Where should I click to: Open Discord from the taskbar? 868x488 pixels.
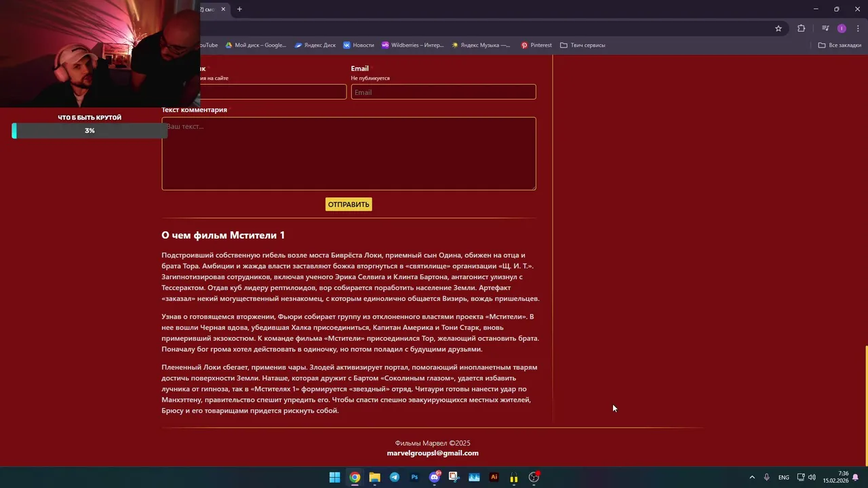(x=435, y=477)
